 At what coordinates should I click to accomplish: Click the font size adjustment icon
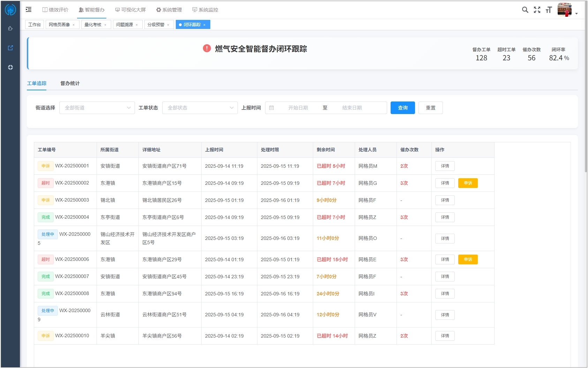[549, 10]
